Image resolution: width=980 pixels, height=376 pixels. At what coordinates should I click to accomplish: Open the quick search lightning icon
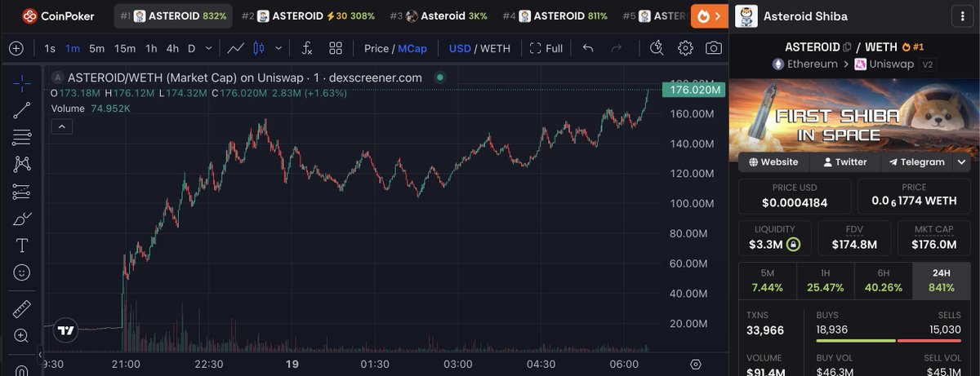657,48
